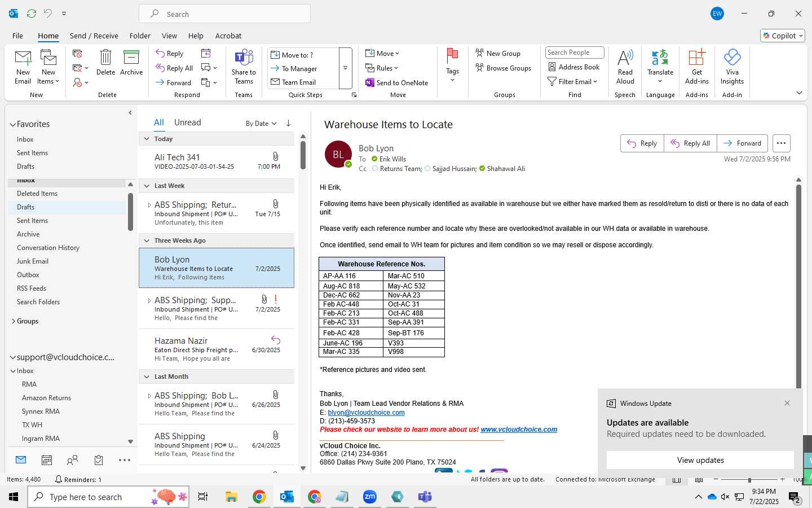The width and height of the screenshot is (812, 508).
Task: Switch to People view
Action: [72, 460]
